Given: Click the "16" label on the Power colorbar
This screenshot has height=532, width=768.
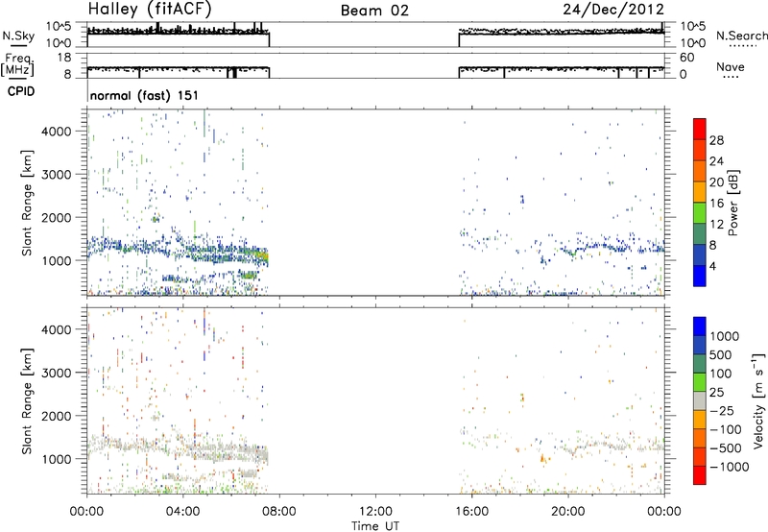Looking at the screenshot, I should (716, 204).
